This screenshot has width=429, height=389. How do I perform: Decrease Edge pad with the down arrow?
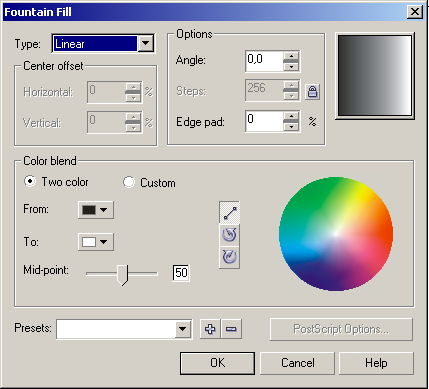[x=291, y=127]
